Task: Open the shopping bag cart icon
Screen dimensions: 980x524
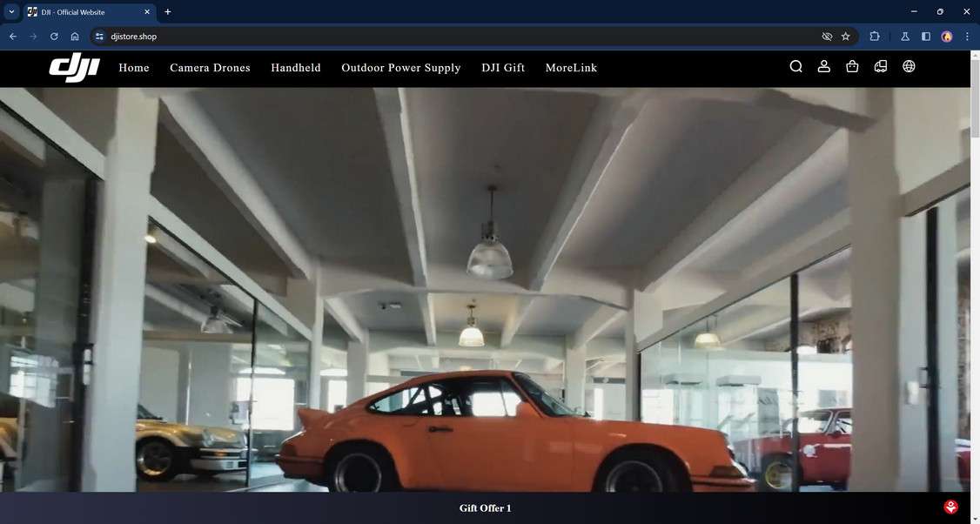Action: (x=852, y=66)
